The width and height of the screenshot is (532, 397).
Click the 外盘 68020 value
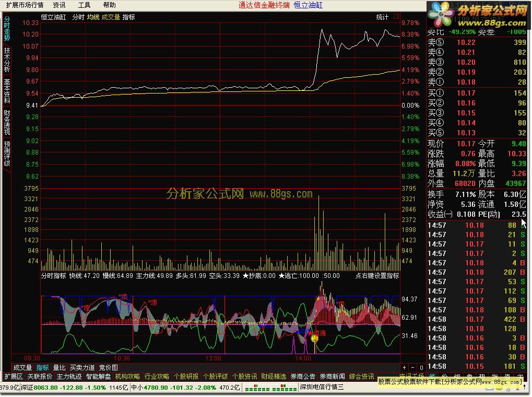point(465,184)
